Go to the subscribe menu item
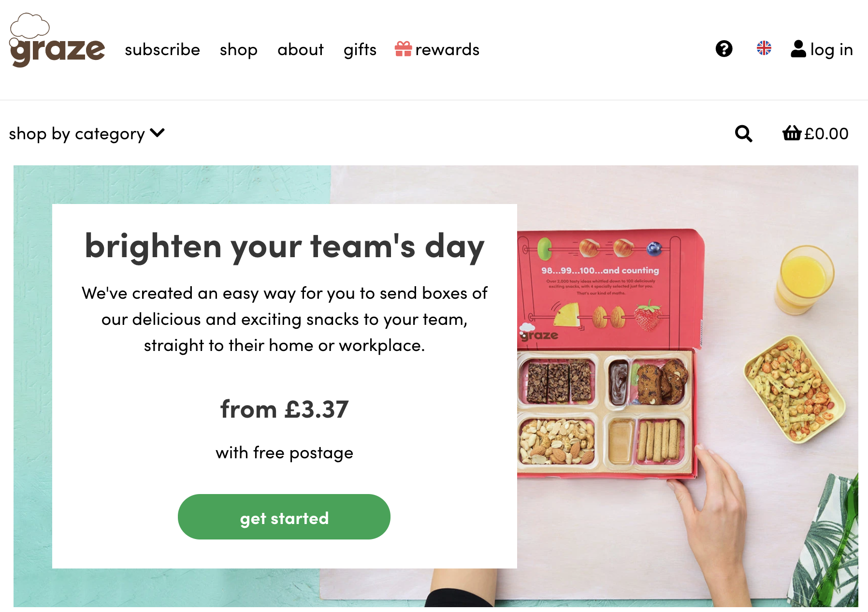The image size is (868, 612). [x=162, y=49]
